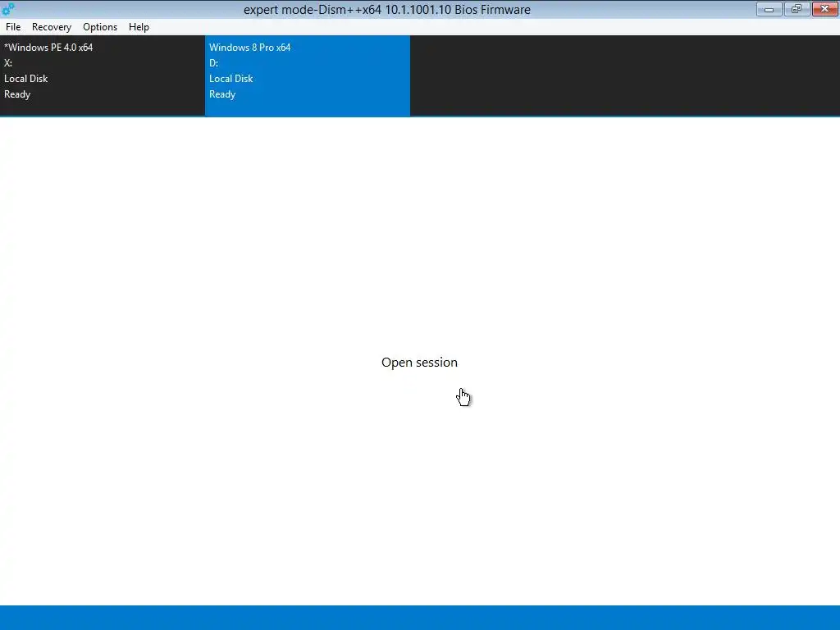Click Local Disk text in Windows PE tile

pyautogui.click(x=25, y=79)
